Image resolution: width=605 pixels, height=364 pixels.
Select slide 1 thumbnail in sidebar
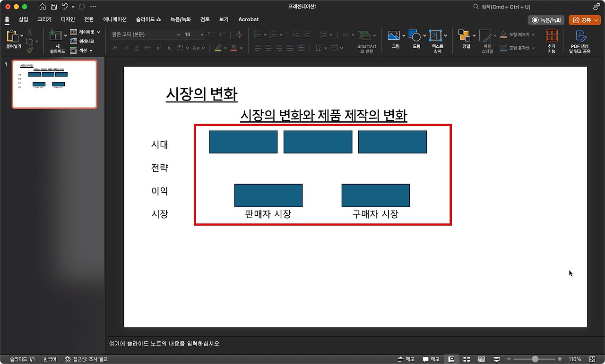click(54, 84)
